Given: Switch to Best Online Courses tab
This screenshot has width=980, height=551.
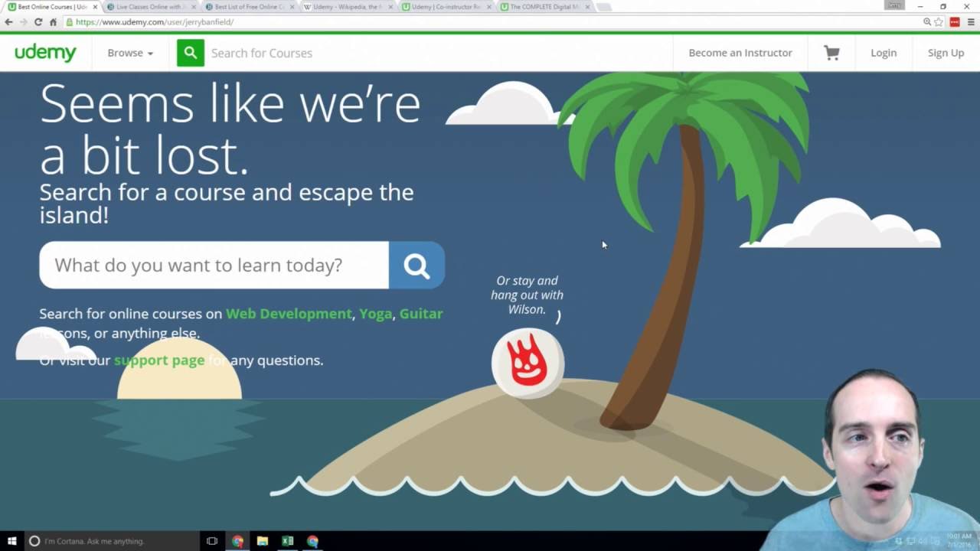Looking at the screenshot, I should [x=51, y=7].
